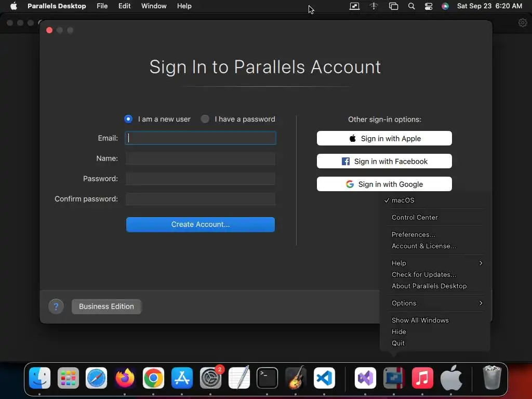Open the Trash in the dock
This screenshot has width=532, height=399.
pos(491,377)
